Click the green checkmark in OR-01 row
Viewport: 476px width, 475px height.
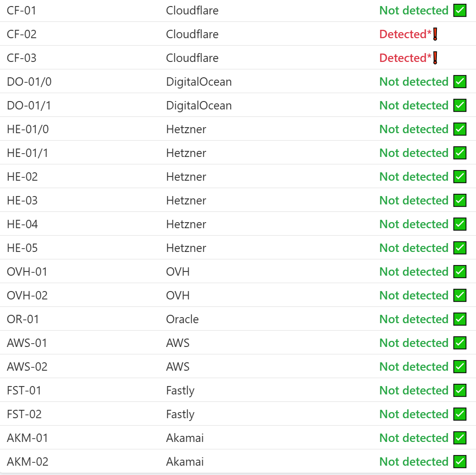460,319
